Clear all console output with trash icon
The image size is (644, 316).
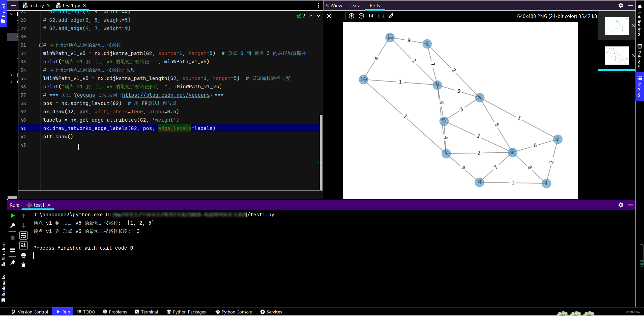(x=23, y=265)
